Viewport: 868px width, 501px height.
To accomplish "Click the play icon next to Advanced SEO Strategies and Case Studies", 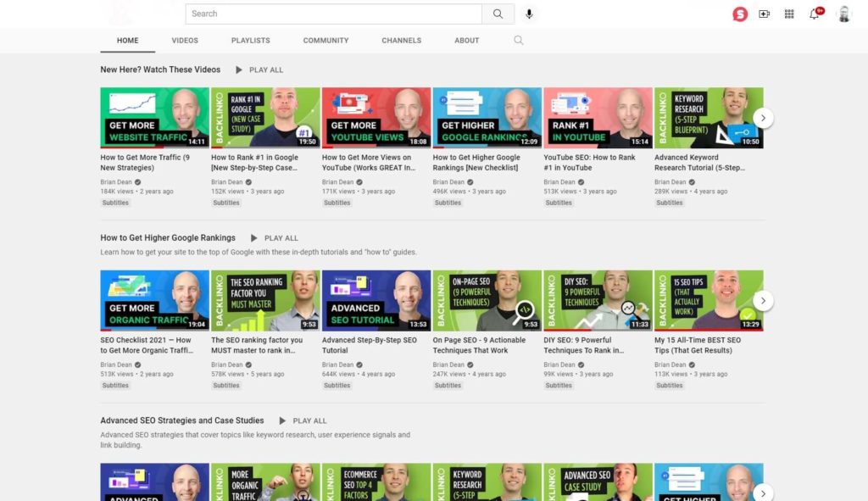I will [x=282, y=420].
